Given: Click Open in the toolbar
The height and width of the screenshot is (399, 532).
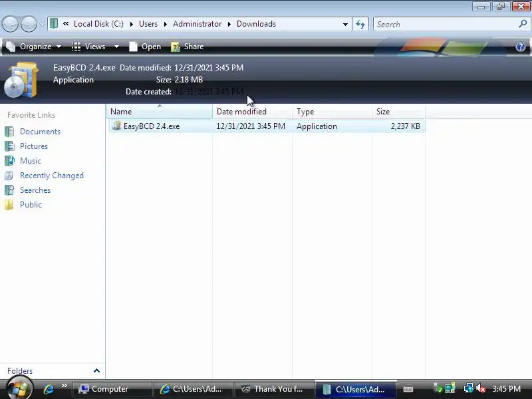Looking at the screenshot, I should coord(145,47).
